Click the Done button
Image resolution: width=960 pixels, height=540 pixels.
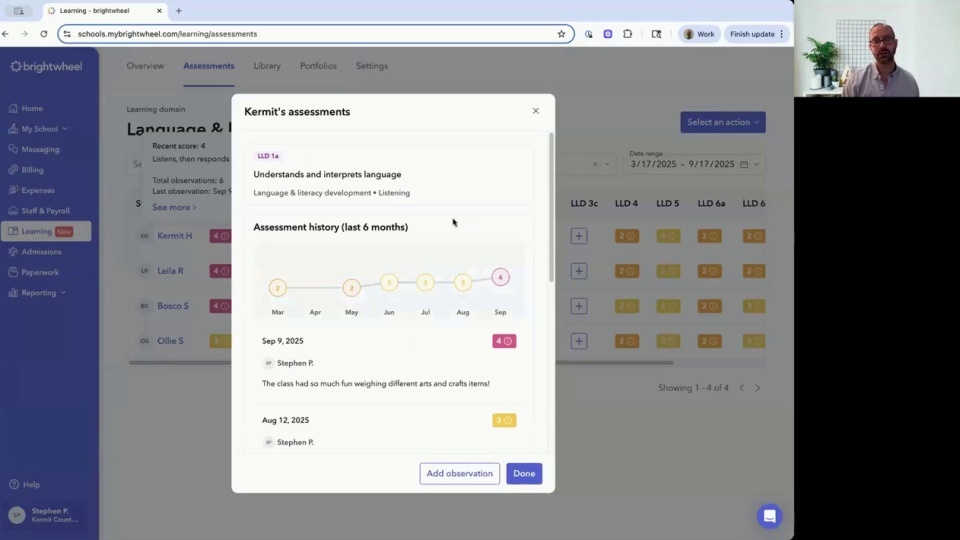(524, 473)
